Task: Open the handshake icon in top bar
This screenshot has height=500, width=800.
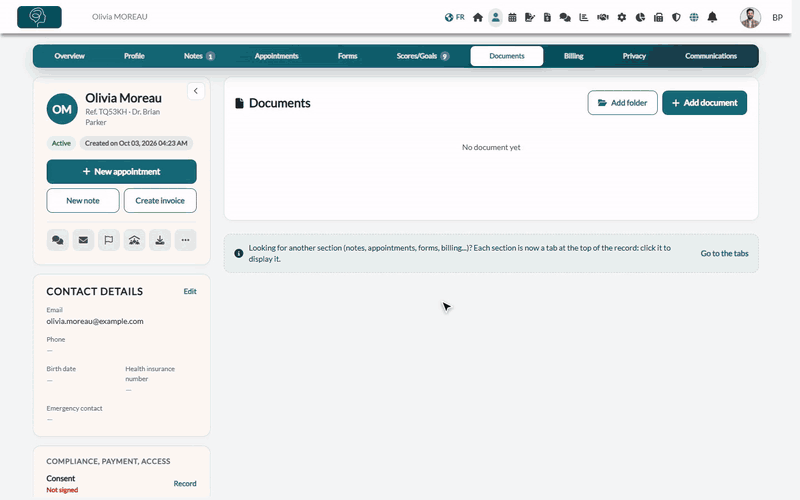Action: (x=603, y=17)
